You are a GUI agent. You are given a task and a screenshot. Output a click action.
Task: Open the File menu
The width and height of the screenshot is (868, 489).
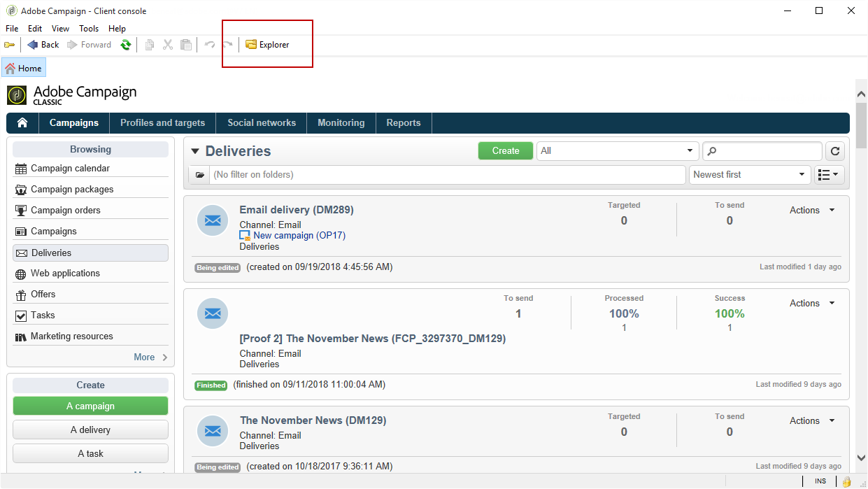12,29
